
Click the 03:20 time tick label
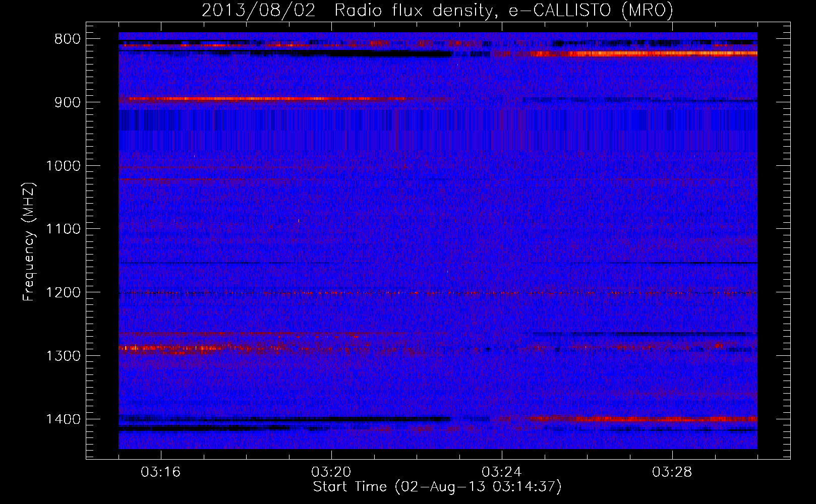(331, 472)
